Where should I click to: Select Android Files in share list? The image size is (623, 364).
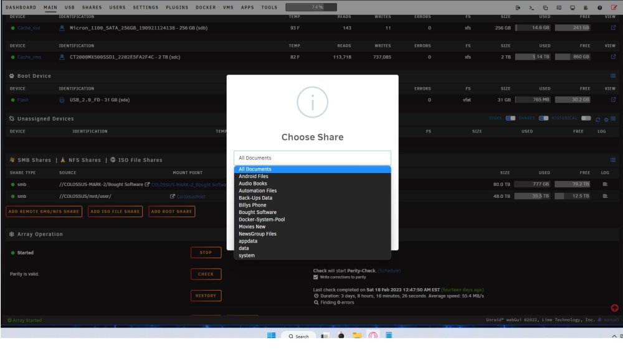[312, 176]
